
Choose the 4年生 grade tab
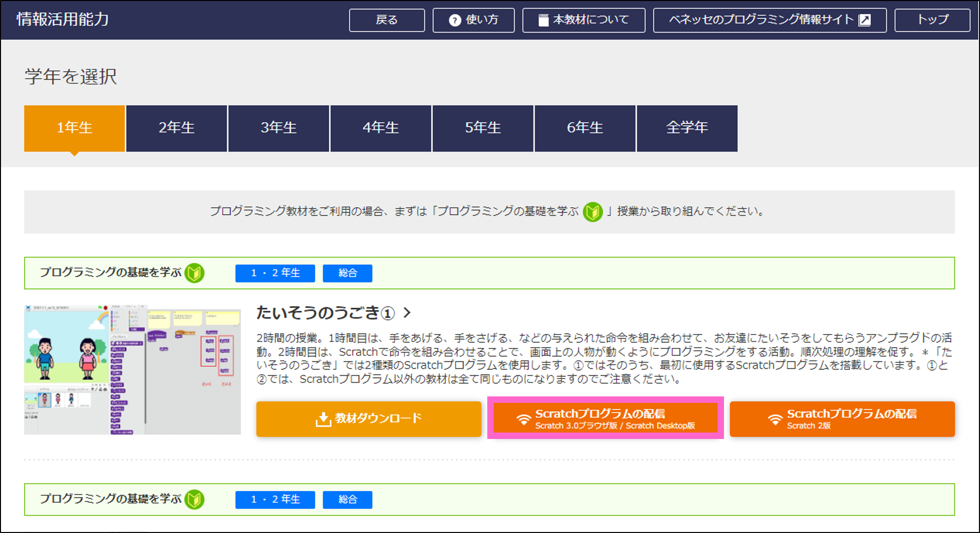pyautogui.click(x=380, y=128)
